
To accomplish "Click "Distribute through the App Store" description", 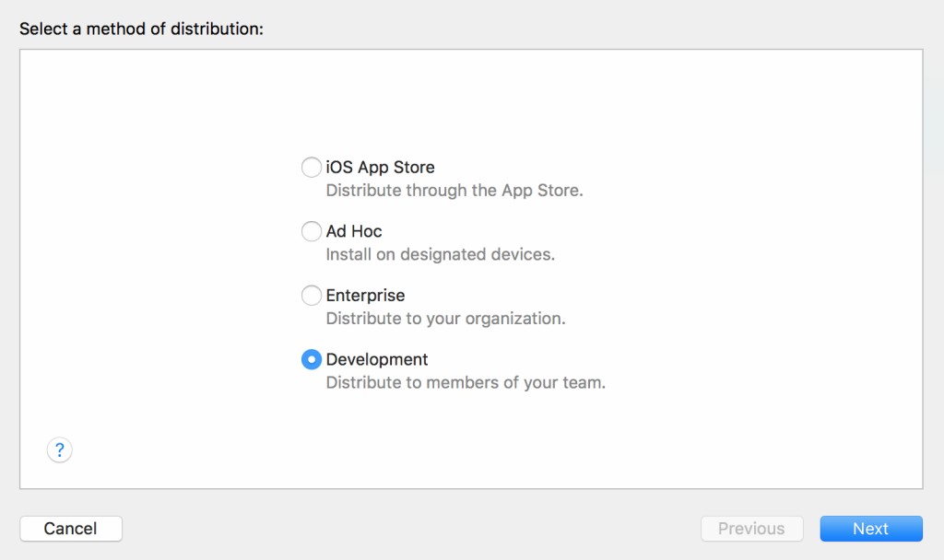I will click(454, 191).
